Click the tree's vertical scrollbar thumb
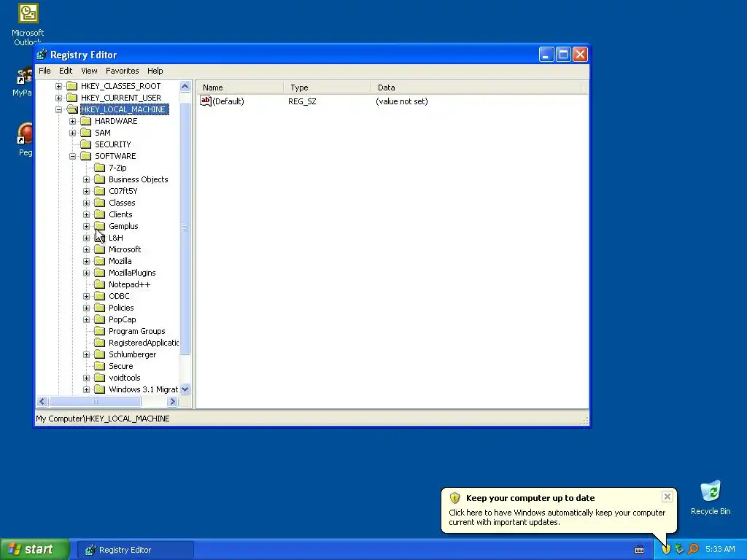The height and width of the screenshot is (560, 747). pyautogui.click(x=185, y=228)
